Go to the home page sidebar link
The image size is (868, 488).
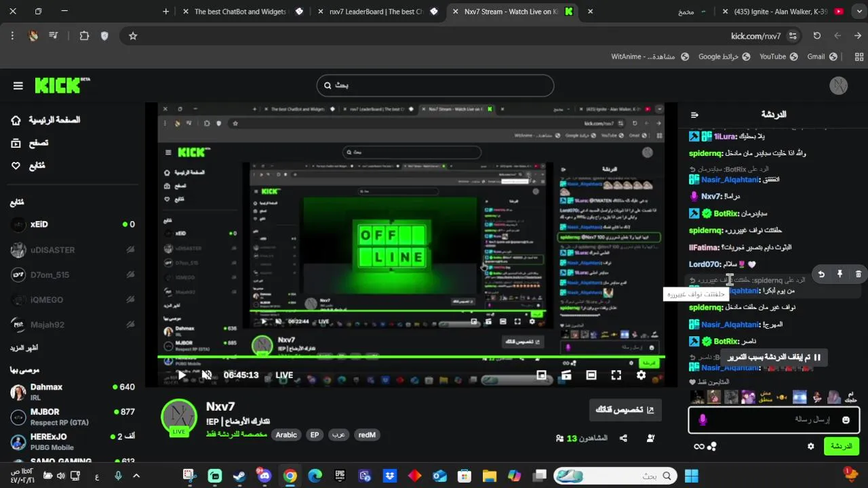coord(45,120)
